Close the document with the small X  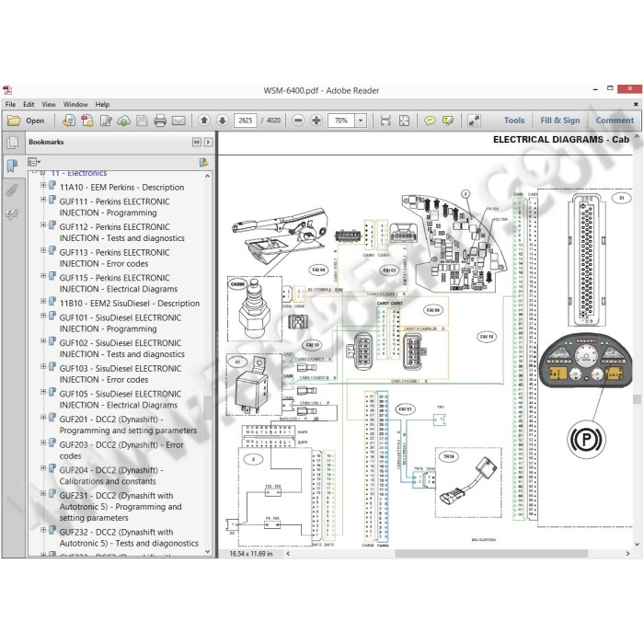tap(636, 104)
